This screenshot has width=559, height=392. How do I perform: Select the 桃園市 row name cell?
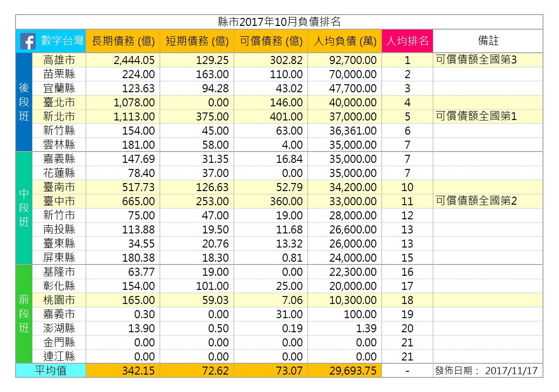[x=59, y=300]
